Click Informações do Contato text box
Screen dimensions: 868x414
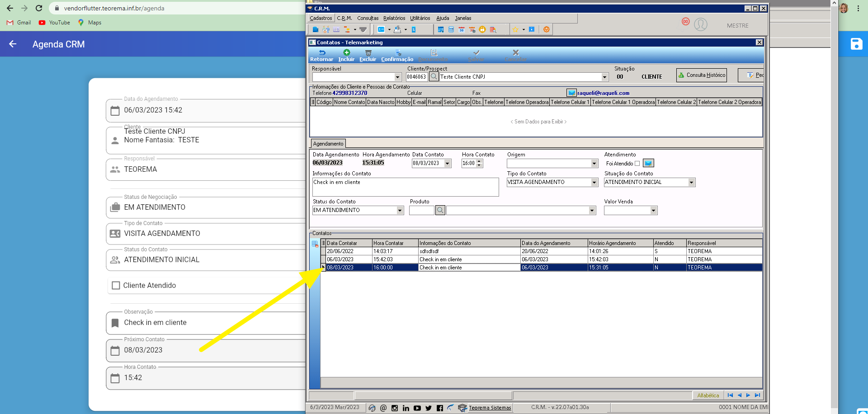pyautogui.click(x=406, y=187)
